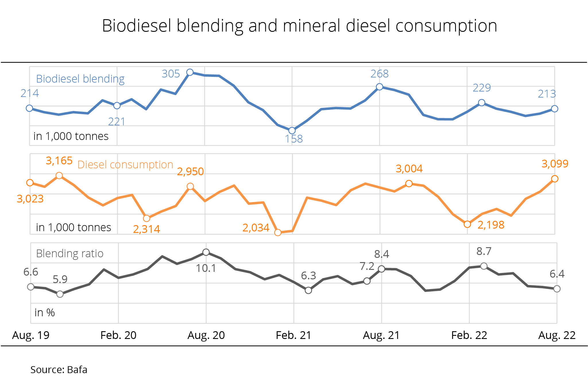
Task: Click the Feb. 22 axis label
Action: click(469, 335)
